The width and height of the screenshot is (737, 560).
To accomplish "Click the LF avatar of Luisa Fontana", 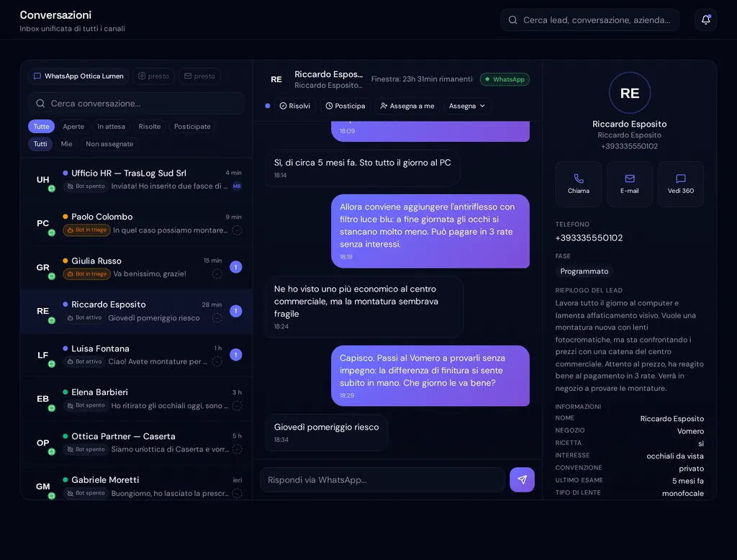I will click(x=42, y=355).
